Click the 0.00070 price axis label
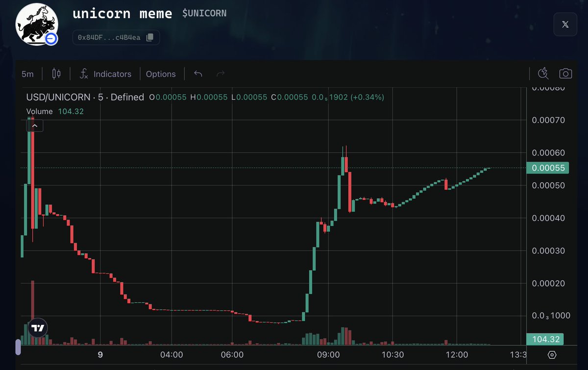Screen dimensions: 588x370 tap(548, 120)
